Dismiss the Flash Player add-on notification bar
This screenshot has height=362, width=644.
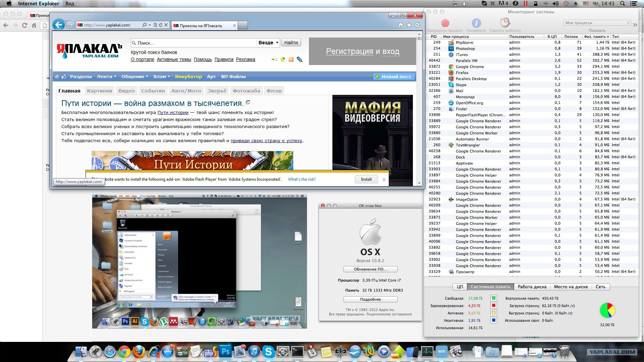tap(384, 180)
